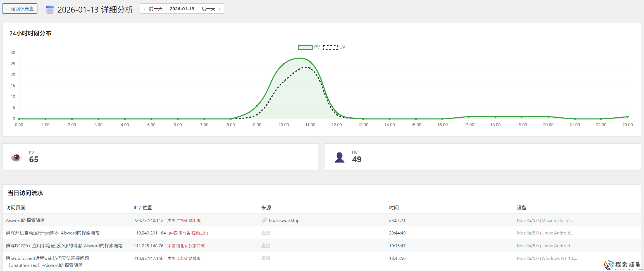Screen dimensions: 644x271
Task: Open the tab.aisword.top referrer link
Action: (x=284, y=221)
